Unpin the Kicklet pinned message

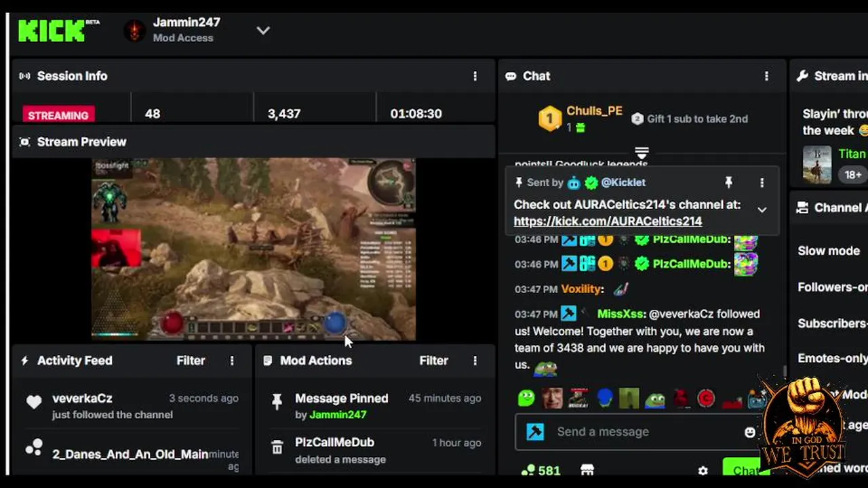point(728,182)
